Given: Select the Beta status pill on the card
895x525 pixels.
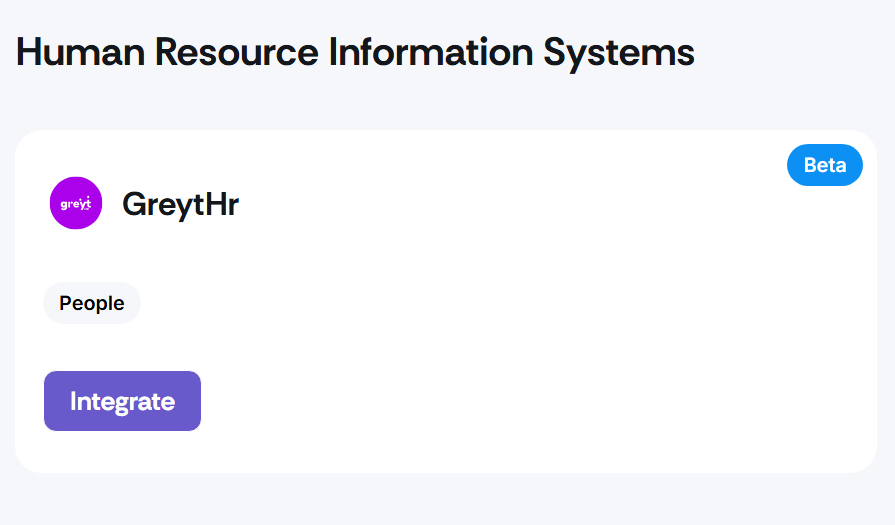Looking at the screenshot, I should pyautogui.click(x=825, y=165).
